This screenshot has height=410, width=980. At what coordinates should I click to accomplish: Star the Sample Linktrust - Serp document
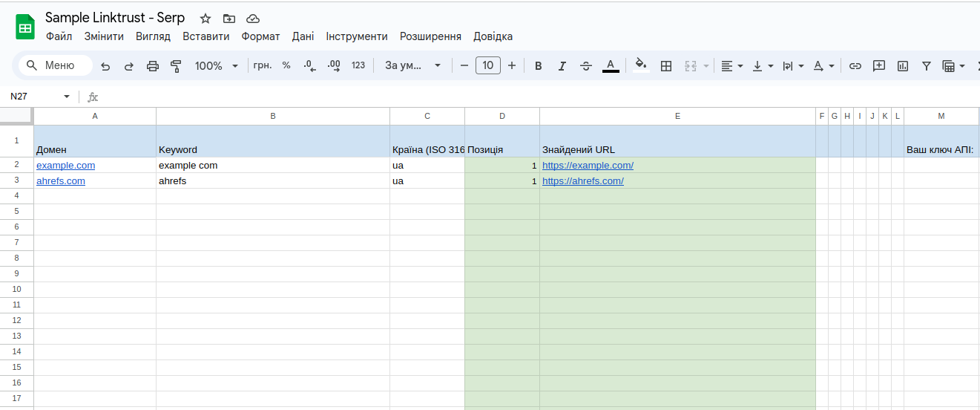tap(205, 19)
